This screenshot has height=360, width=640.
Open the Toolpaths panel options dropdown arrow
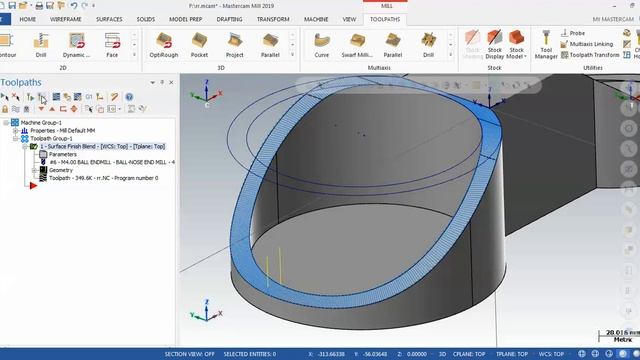click(x=153, y=82)
